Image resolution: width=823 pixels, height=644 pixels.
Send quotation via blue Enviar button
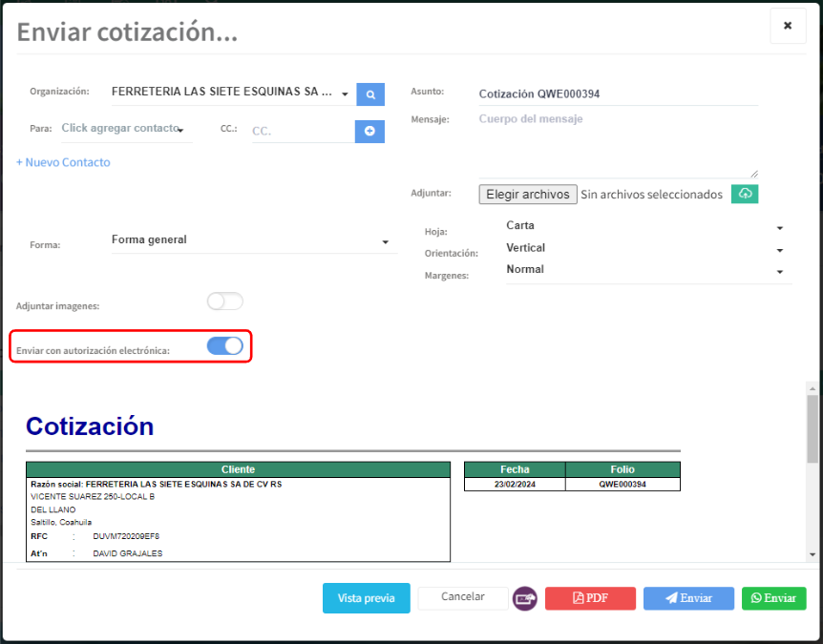(688, 598)
